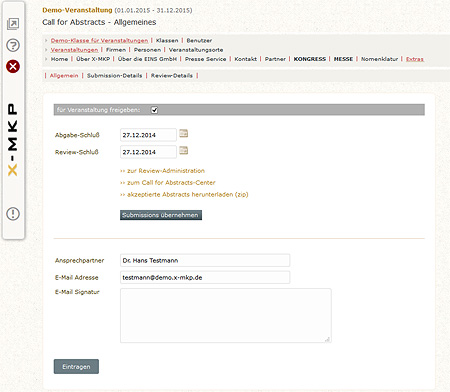
Task: Click the exclamation info icon in sidebar
Action: (x=13, y=214)
